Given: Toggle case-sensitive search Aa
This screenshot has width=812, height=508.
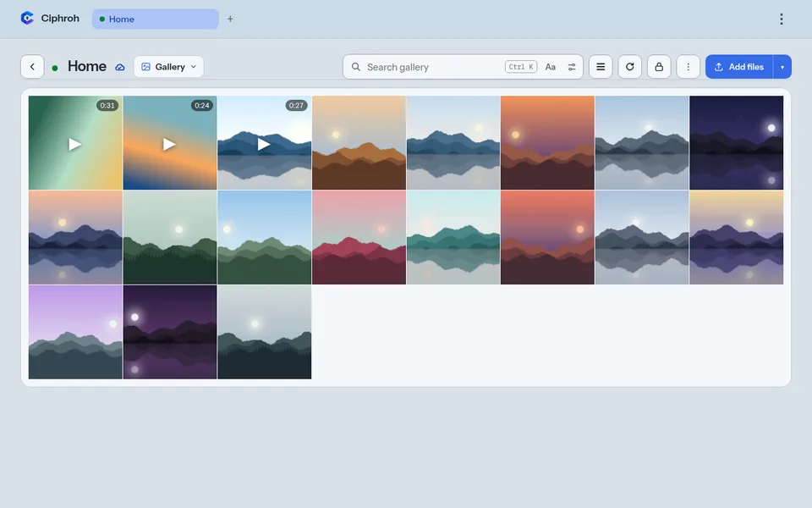Looking at the screenshot, I should pyautogui.click(x=551, y=67).
